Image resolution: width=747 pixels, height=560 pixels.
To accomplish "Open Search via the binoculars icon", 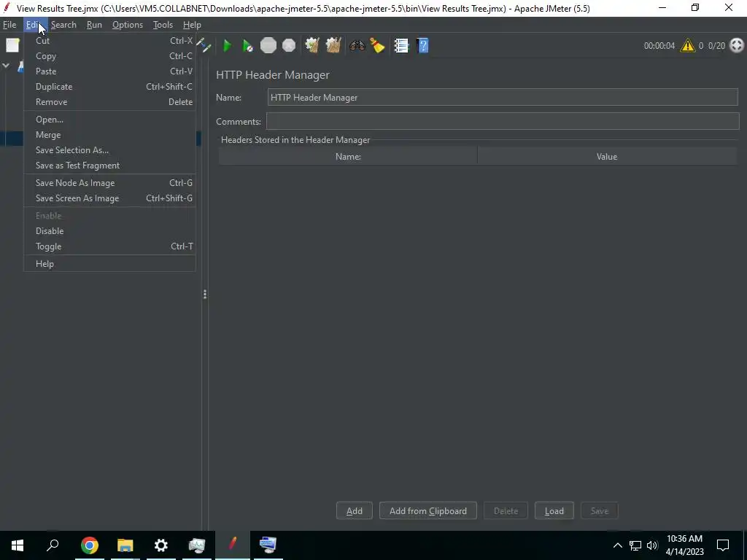I will click(357, 46).
